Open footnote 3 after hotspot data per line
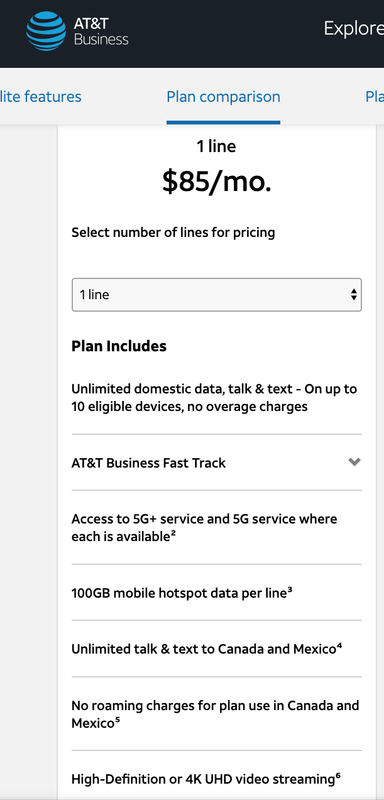384x800 pixels. point(290,590)
